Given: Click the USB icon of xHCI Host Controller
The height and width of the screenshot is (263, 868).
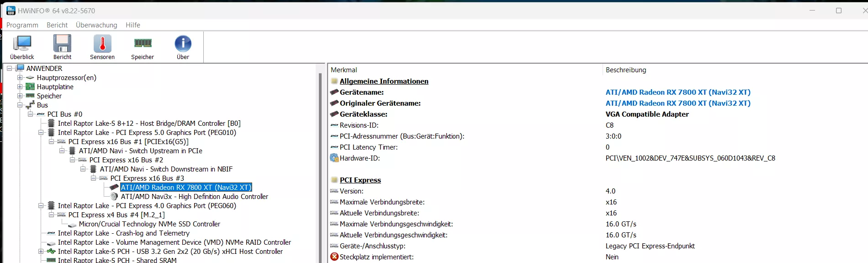Looking at the screenshot, I should 51,251.
